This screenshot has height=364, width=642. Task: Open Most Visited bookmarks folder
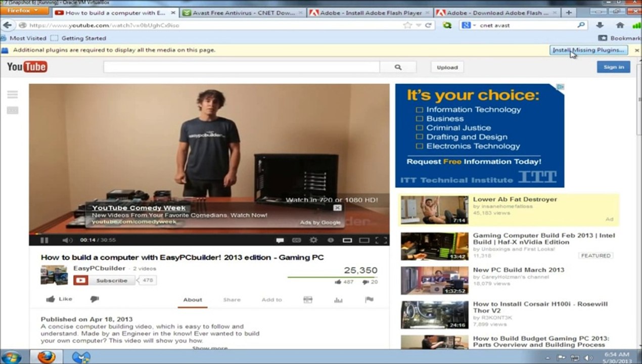click(24, 38)
